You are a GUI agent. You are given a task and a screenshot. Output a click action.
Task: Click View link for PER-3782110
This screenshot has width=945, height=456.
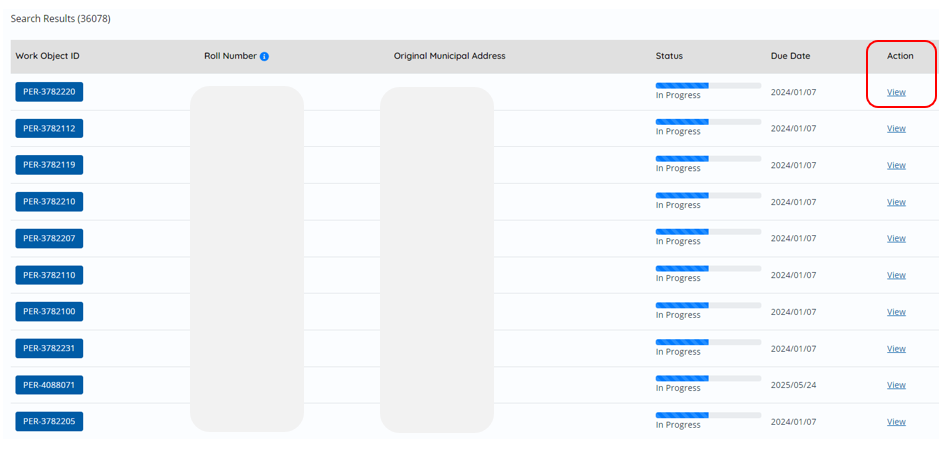point(896,275)
